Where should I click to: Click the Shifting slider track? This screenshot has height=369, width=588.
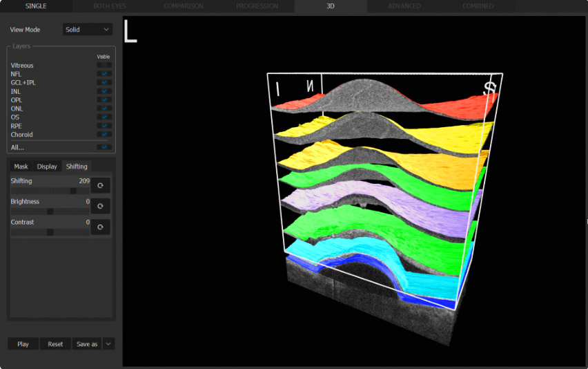(x=50, y=191)
